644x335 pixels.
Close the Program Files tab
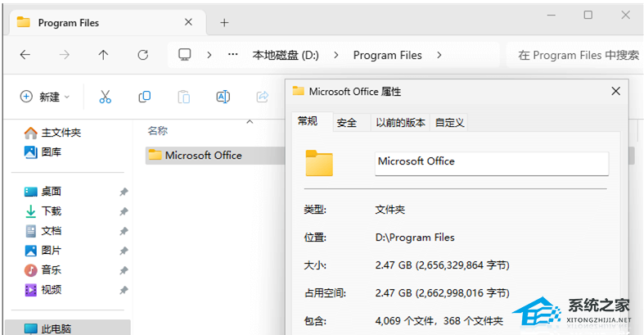click(188, 22)
